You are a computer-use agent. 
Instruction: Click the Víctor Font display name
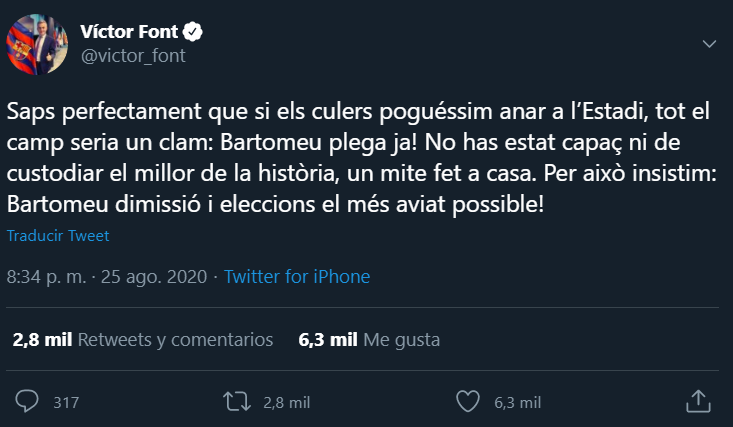pyautogui.click(x=129, y=32)
